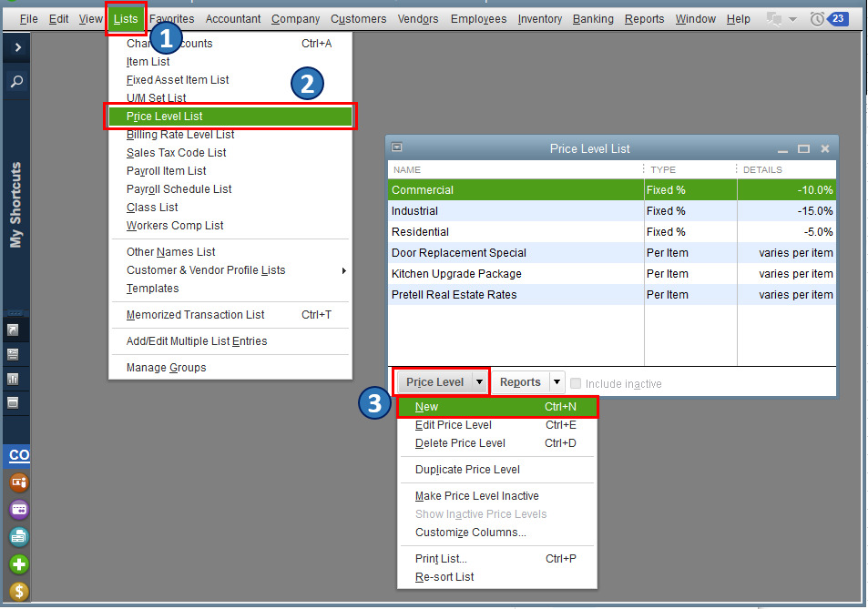Choose Item List from Lists menu

click(x=230, y=61)
